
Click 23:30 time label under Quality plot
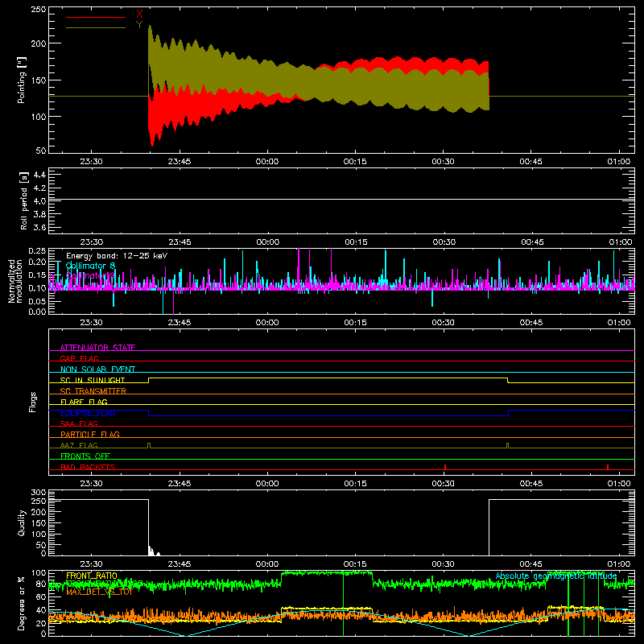click(91, 564)
